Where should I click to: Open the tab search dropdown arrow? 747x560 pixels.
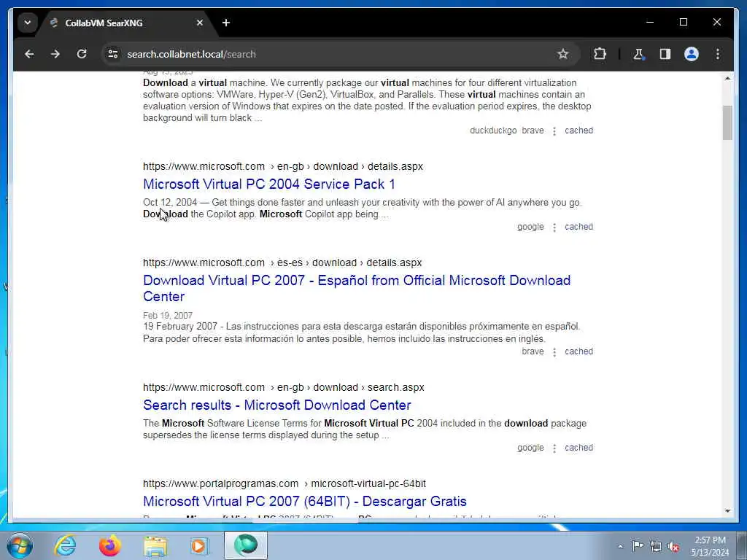click(x=28, y=23)
